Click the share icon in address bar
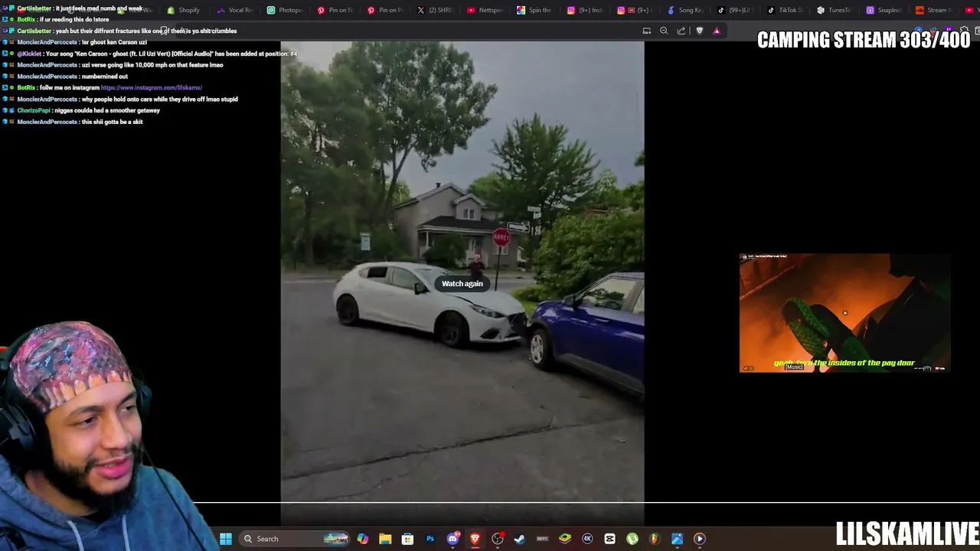The width and height of the screenshot is (980, 551). [x=681, y=31]
